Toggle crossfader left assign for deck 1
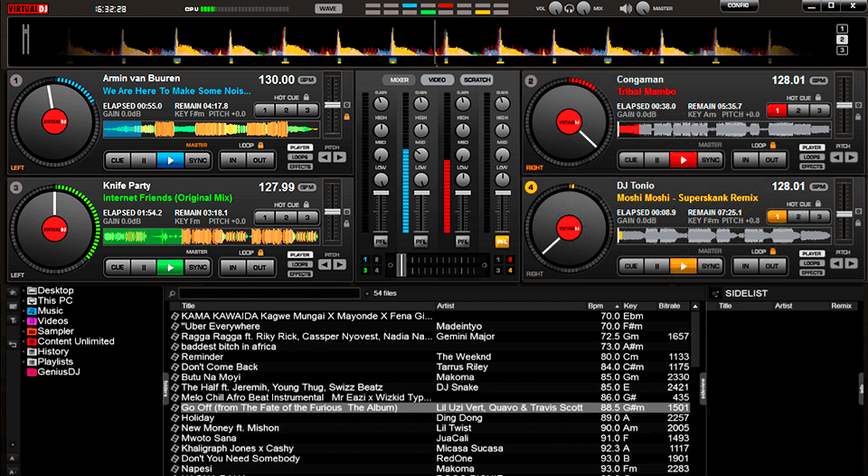The image size is (868, 476). tap(364, 260)
